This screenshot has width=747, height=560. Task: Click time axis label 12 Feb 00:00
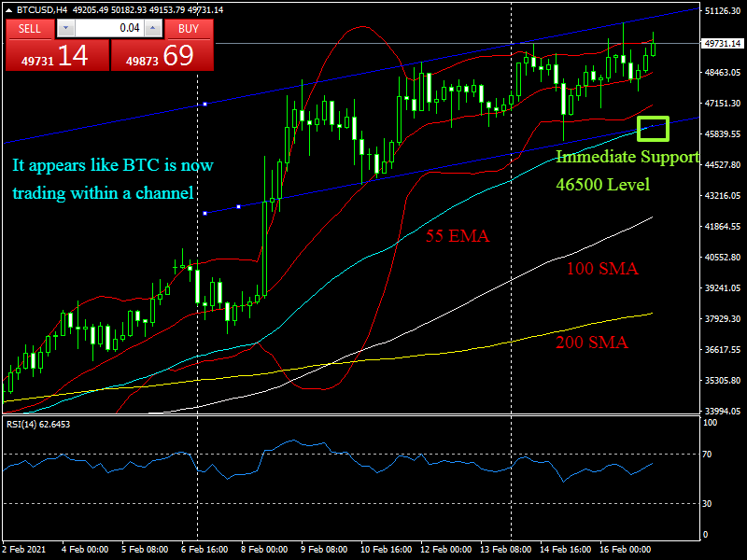[x=446, y=549]
